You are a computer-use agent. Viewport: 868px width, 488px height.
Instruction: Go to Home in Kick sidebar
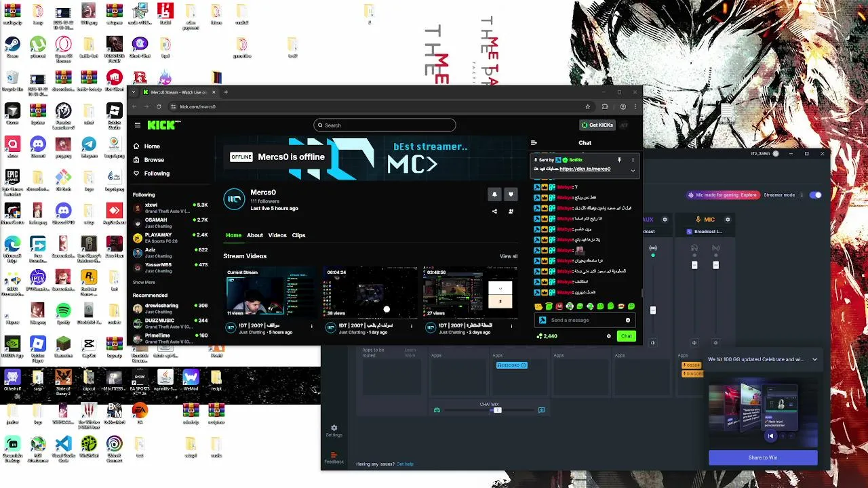[x=147, y=146]
